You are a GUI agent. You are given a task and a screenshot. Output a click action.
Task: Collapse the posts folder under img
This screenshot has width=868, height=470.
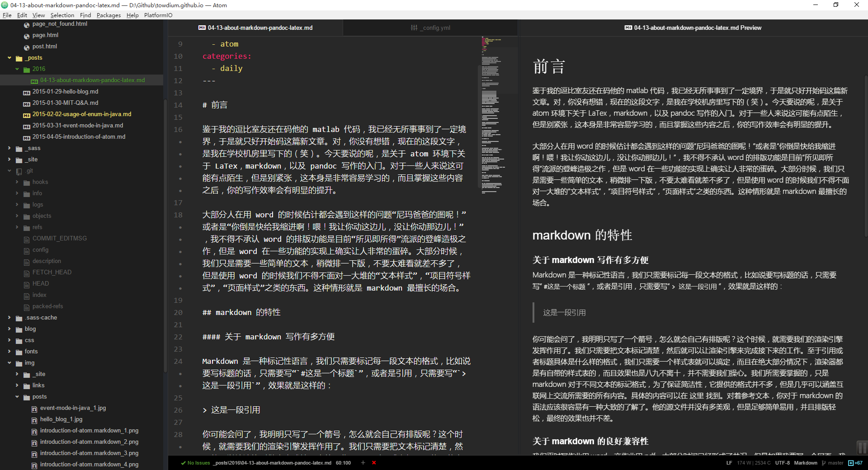point(17,397)
